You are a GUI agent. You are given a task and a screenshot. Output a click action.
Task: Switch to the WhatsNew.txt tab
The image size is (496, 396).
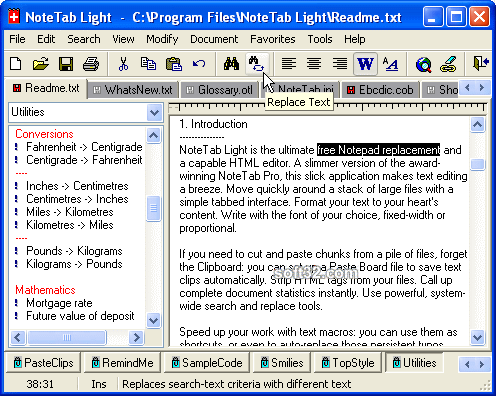tap(133, 90)
